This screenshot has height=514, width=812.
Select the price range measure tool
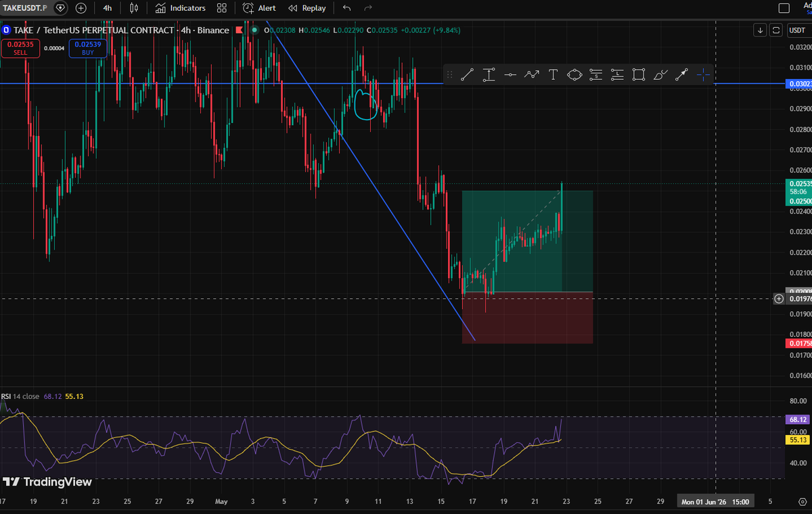[x=489, y=75]
